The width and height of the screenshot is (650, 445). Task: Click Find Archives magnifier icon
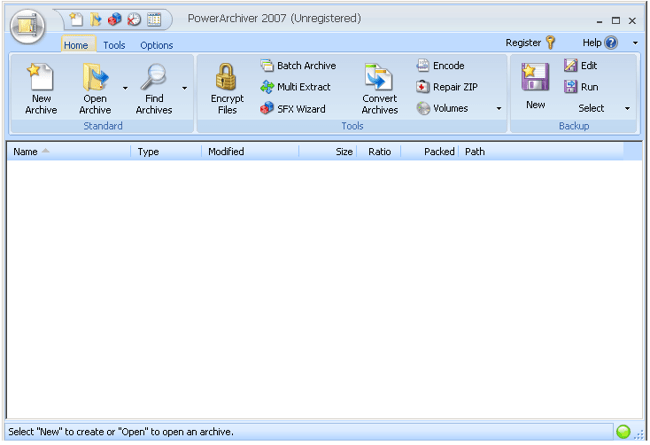click(153, 76)
